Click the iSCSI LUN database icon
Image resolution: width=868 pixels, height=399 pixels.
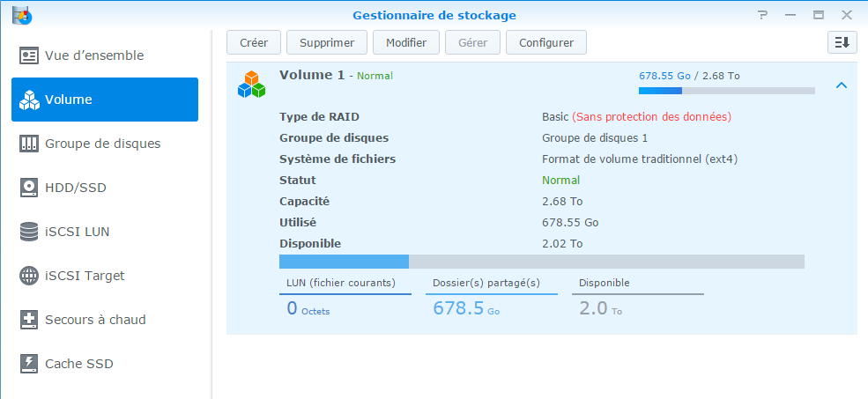coord(29,232)
